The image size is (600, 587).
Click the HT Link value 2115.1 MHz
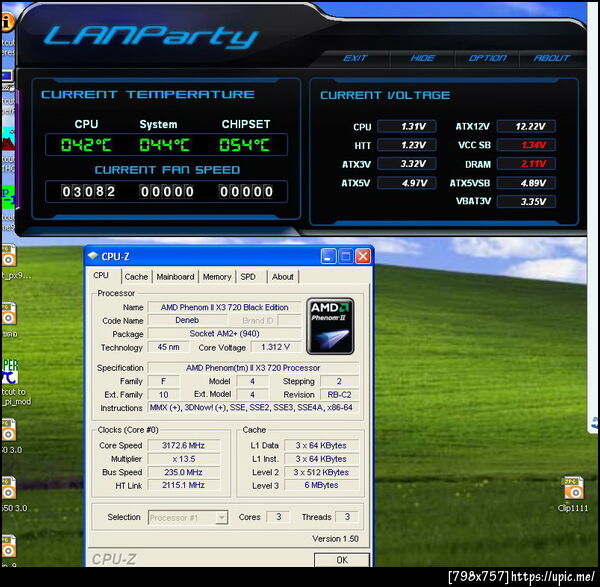[x=184, y=485]
